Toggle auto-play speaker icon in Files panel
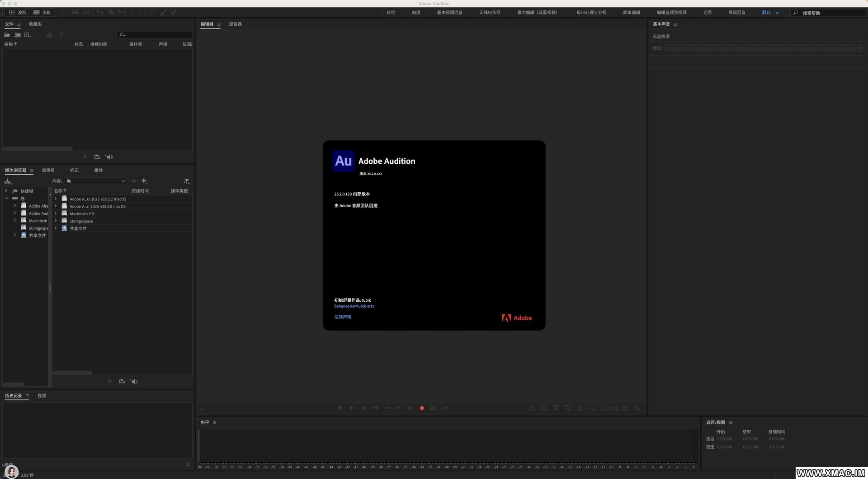The height and width of the screenshot is (479, 868). [x=109, y=157]
